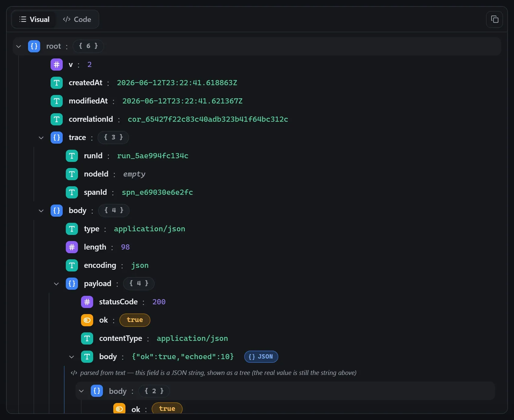
Task: Collapse the top-level body object chevron
Action: coord(41,211)
